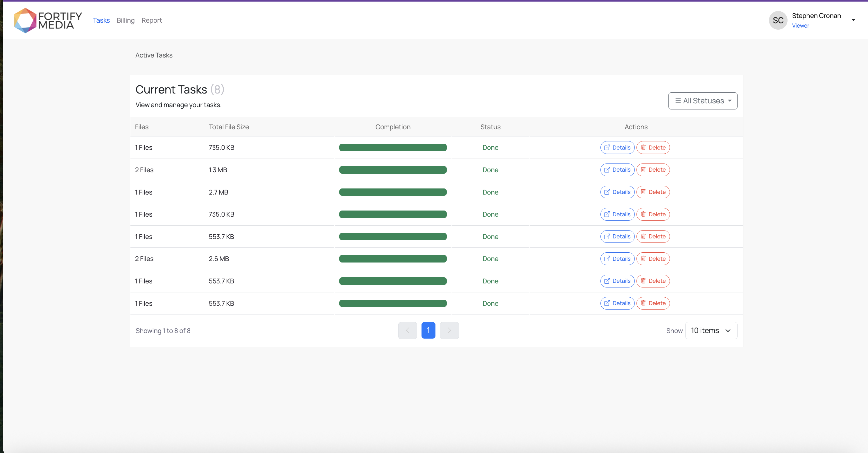The height and width of the screenshot is (453, 868).
Task: Open Details for the second 553.7 KB row
Action: coord(617,281)
